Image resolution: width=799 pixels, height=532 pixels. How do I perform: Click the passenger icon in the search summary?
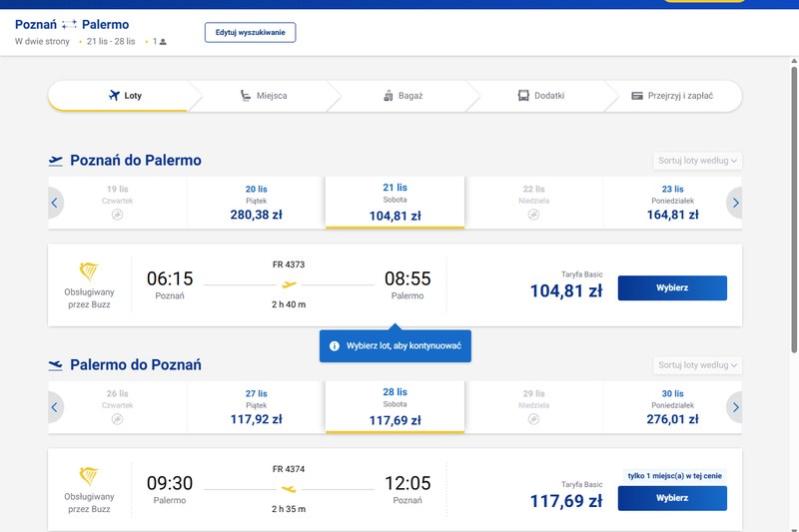coord(163,42)
